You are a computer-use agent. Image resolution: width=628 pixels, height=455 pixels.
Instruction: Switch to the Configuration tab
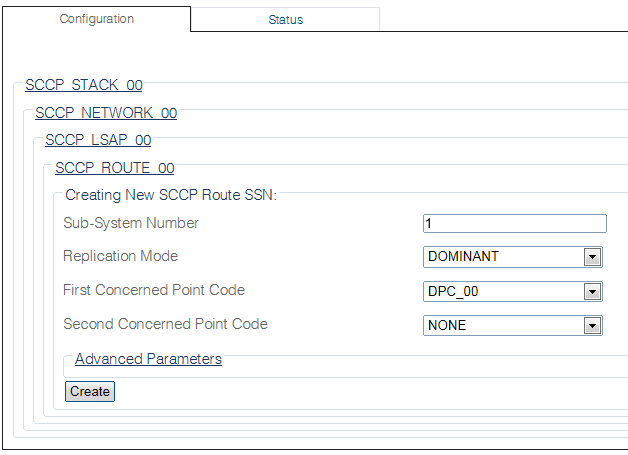coord(97,19)
